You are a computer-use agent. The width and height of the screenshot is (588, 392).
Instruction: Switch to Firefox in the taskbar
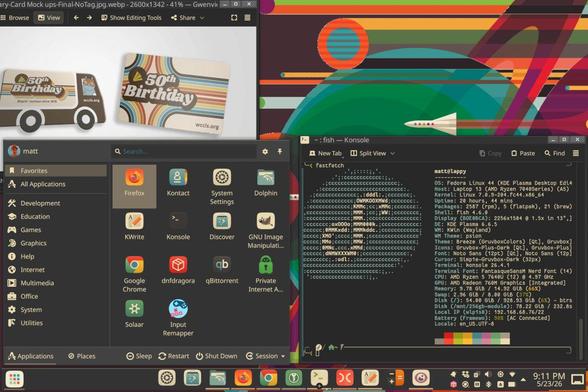243,378
